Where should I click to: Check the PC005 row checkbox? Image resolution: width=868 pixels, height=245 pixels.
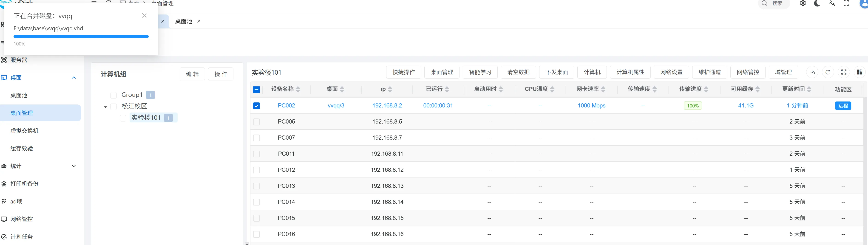(256, 122)
